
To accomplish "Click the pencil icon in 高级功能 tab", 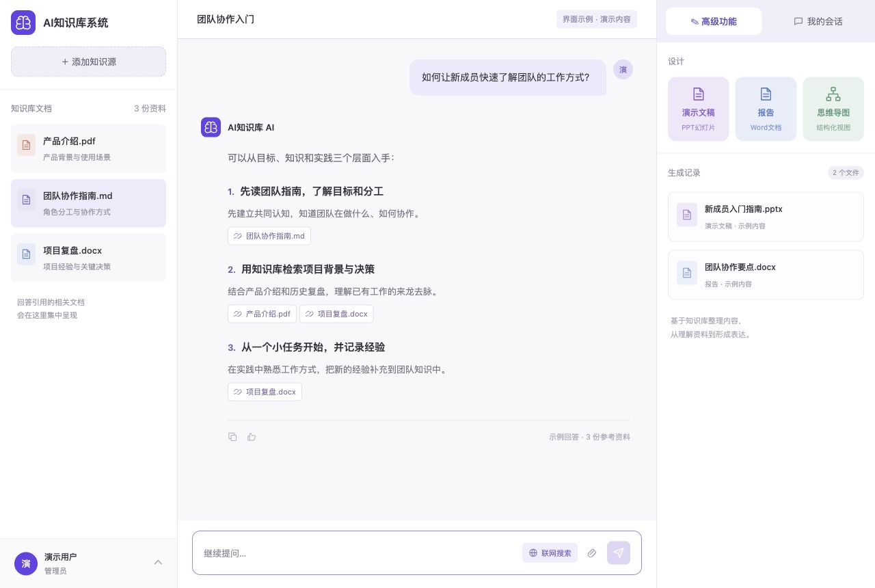I will (695, 22).
